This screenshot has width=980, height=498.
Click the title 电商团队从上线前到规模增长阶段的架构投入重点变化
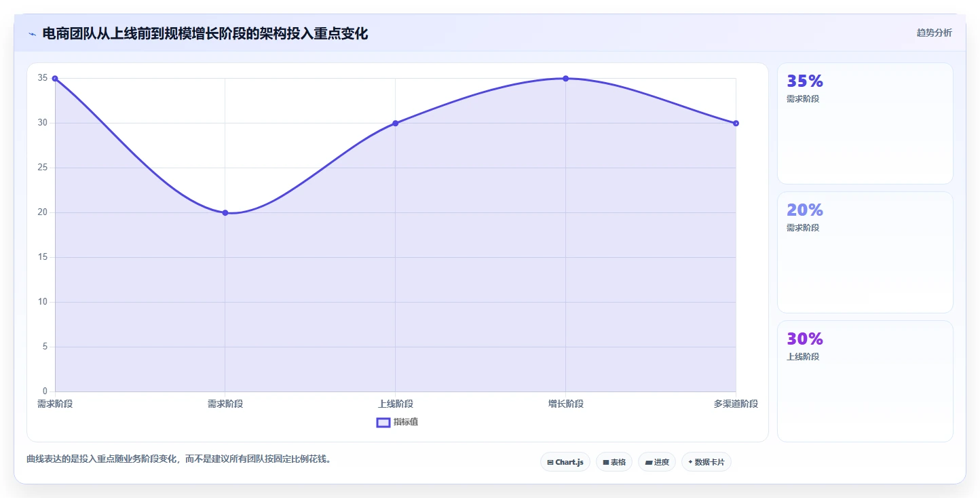(206, 34)
